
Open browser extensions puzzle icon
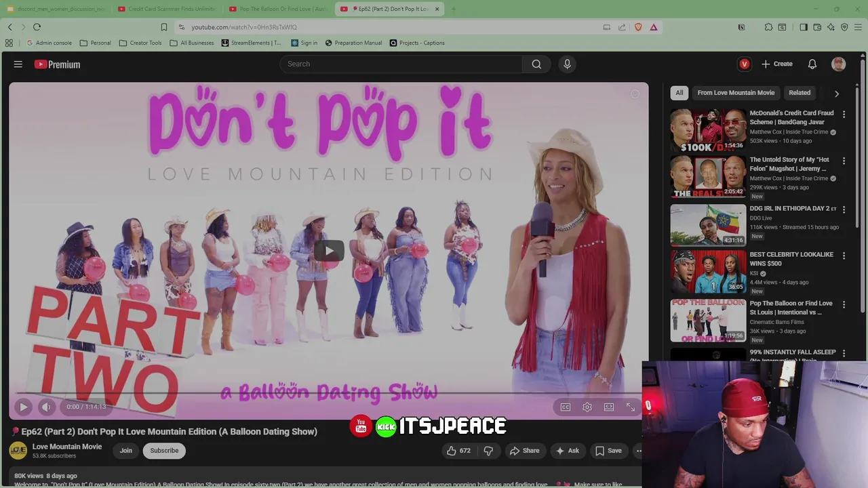coord(768,27)
